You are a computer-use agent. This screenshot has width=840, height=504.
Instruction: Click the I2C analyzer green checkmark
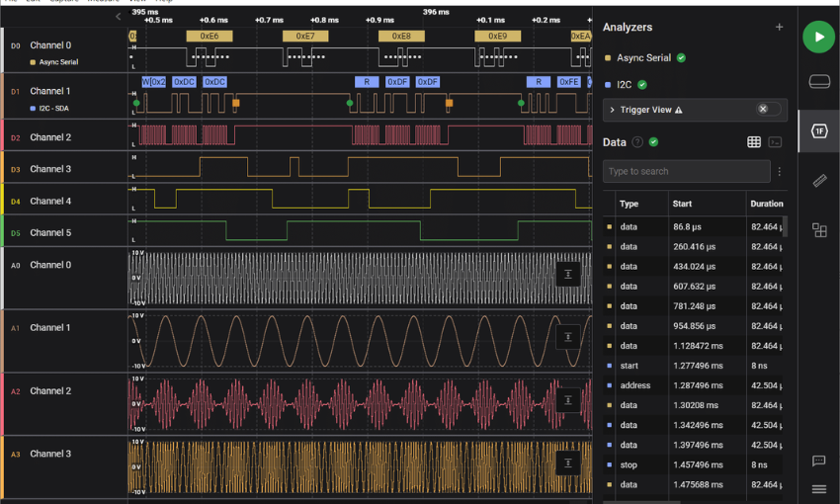pos(642,85)
